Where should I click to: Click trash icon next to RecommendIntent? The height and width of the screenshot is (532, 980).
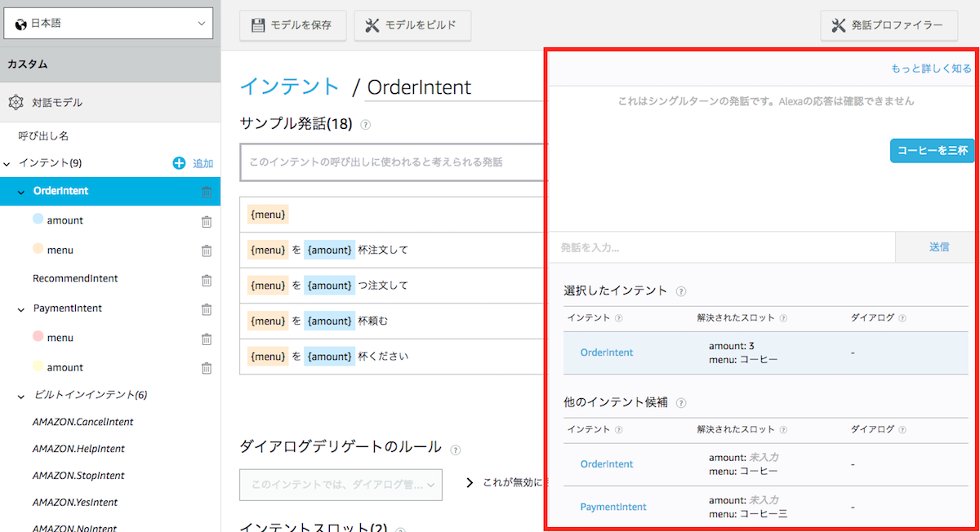[207, 280]
